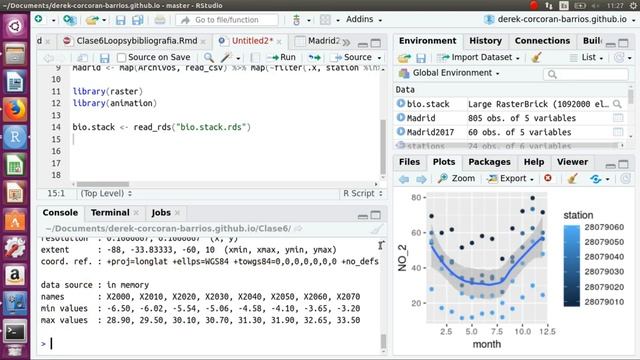The image size is (640, 360).
Task: Click the Open File folder icon
Action: click(92, 20)
